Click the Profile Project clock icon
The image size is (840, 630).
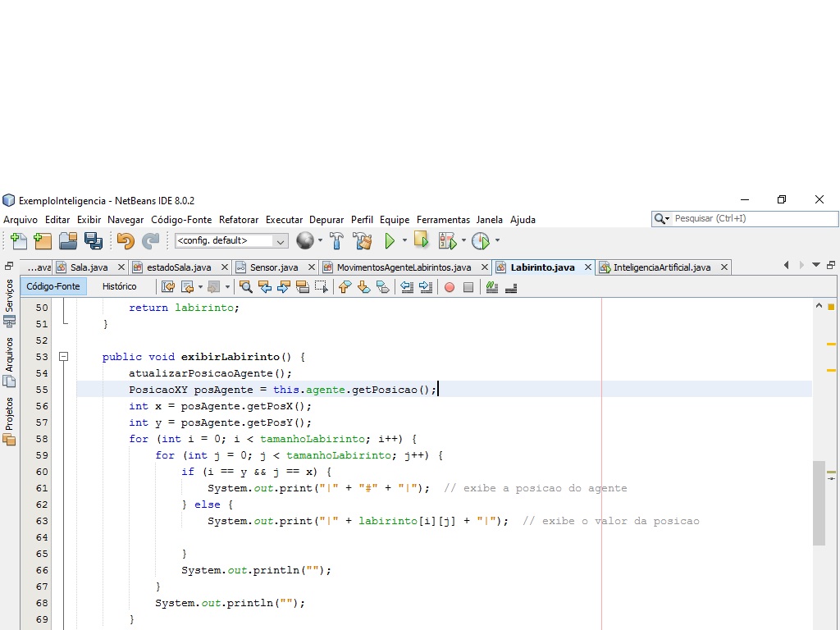pyautogui.click(x=481, y=241)
